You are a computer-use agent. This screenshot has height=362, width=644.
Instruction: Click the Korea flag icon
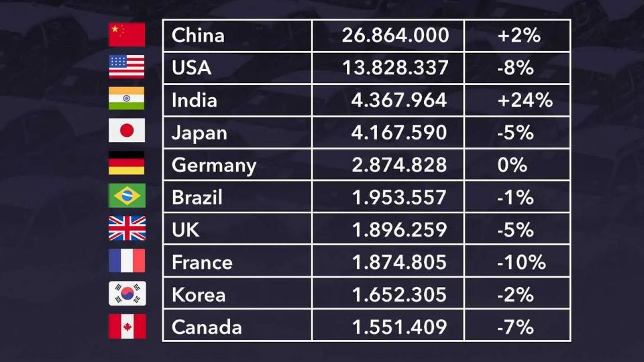(x=127, y=294)
